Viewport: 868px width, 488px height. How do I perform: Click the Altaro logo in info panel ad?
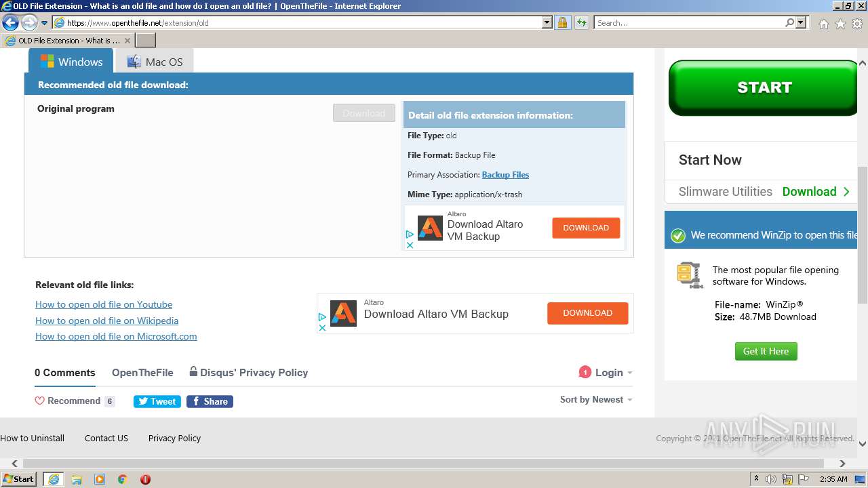pos(430,228)
